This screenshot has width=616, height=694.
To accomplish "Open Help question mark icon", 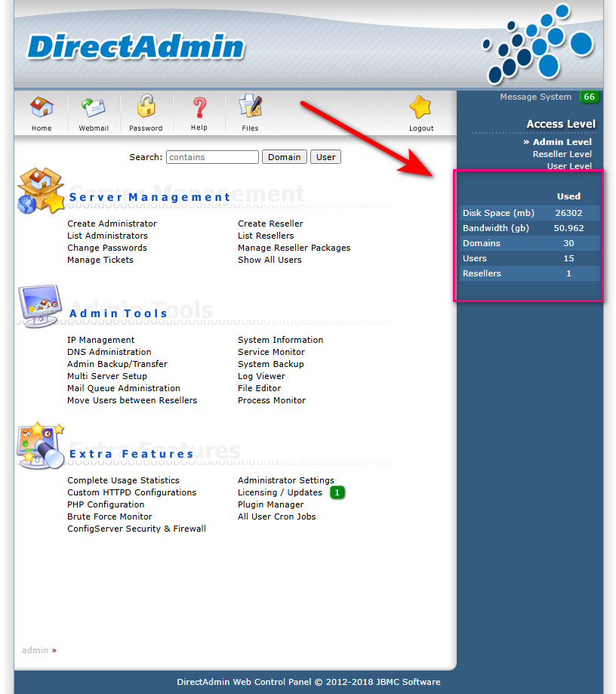I will 199,108.
